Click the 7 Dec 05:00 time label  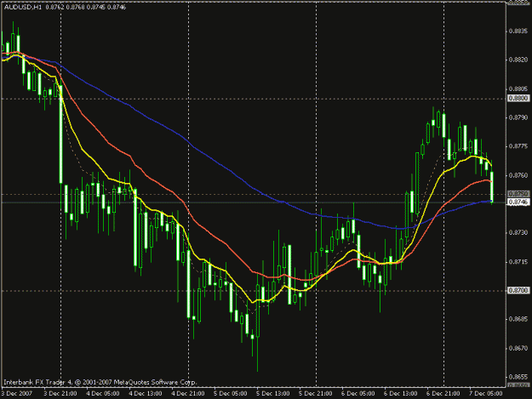pos(486,394)
